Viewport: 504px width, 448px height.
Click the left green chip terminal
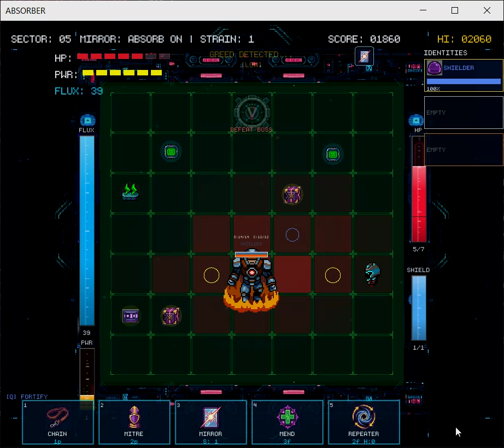[x=171, y=151]
